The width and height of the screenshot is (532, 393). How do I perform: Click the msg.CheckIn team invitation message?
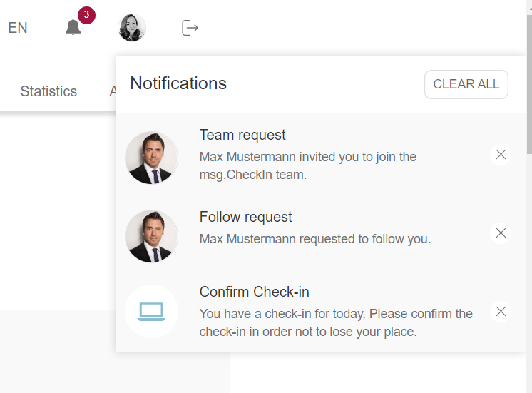307,165
